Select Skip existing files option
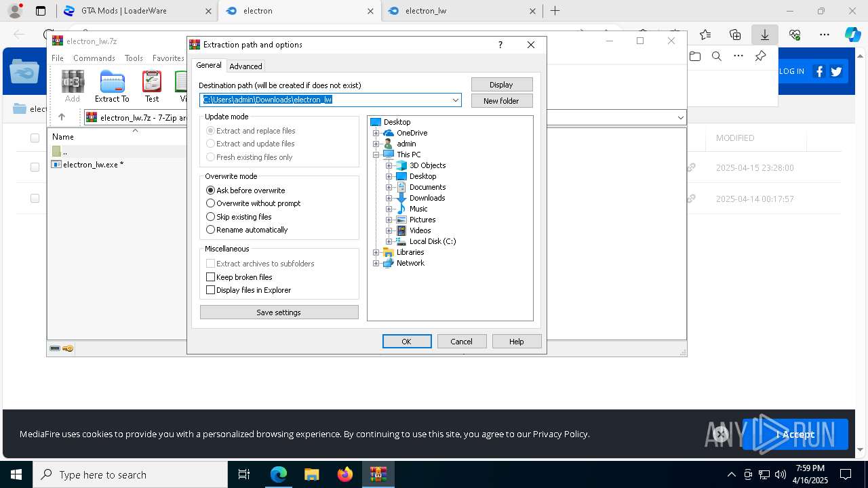Screen dimensions: 868x488 [x=239, y=217]
